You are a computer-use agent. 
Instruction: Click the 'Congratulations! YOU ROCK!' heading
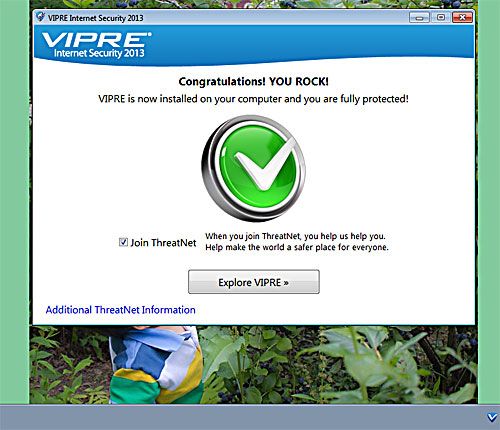(254, 81)
